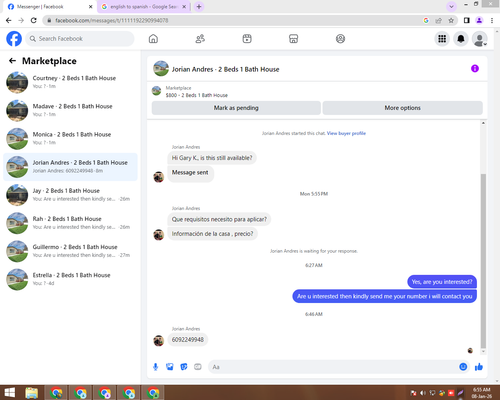500x400 pixels.
Task: Open the Rah 2 Beds 1 Bath House chat
Action: tap(70, 223)
